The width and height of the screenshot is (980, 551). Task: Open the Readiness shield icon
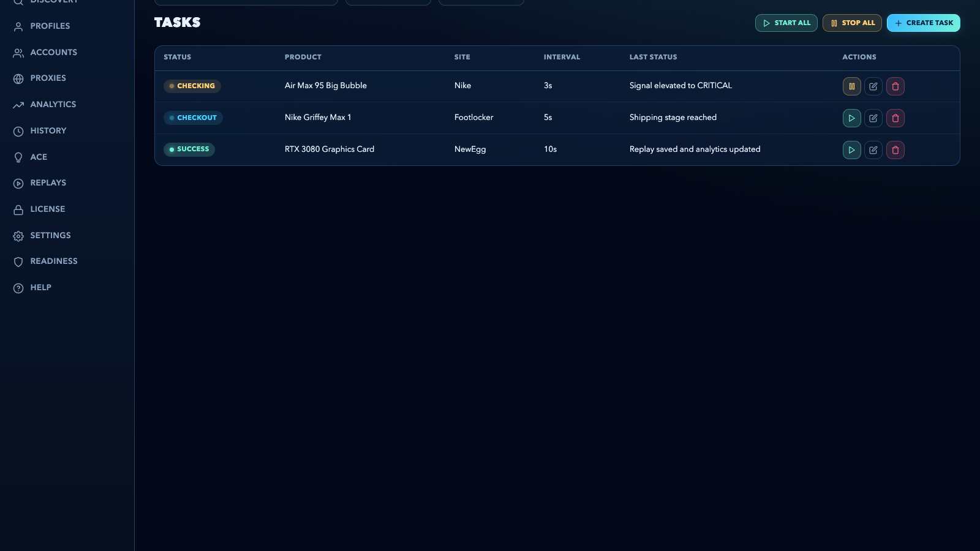(x=18, y=261)
